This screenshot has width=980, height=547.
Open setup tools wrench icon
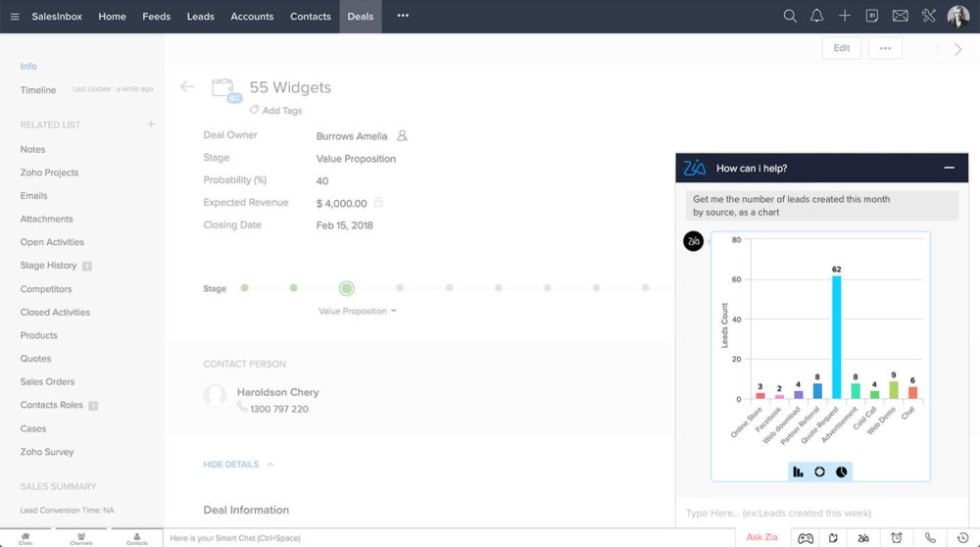pyautogui.click(x=928, y=16)
